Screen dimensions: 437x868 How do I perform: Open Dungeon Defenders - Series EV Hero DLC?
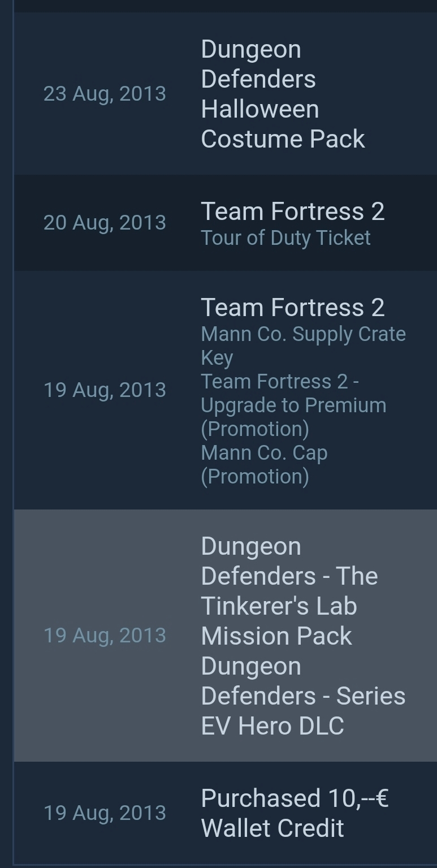pos(303,696)
